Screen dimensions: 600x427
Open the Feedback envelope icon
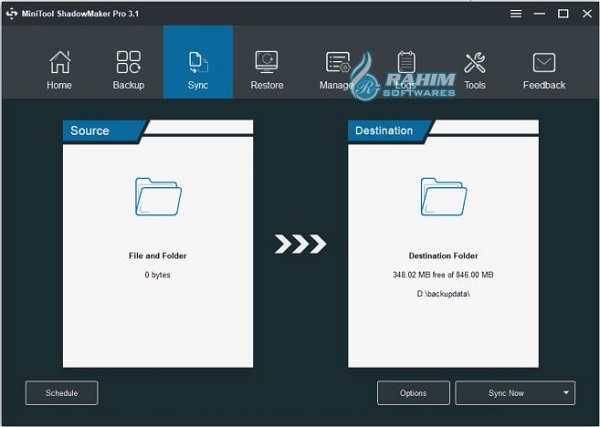[544, 63]
